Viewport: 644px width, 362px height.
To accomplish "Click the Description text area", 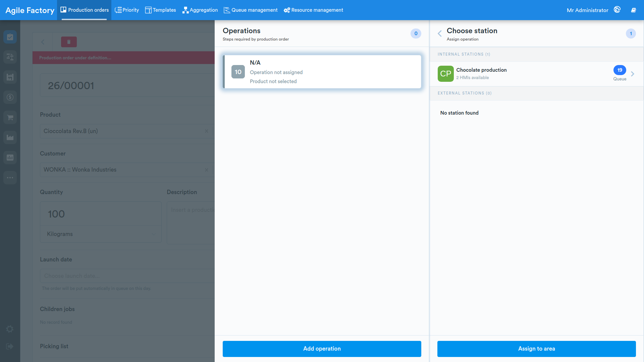I will coord(191,223).
